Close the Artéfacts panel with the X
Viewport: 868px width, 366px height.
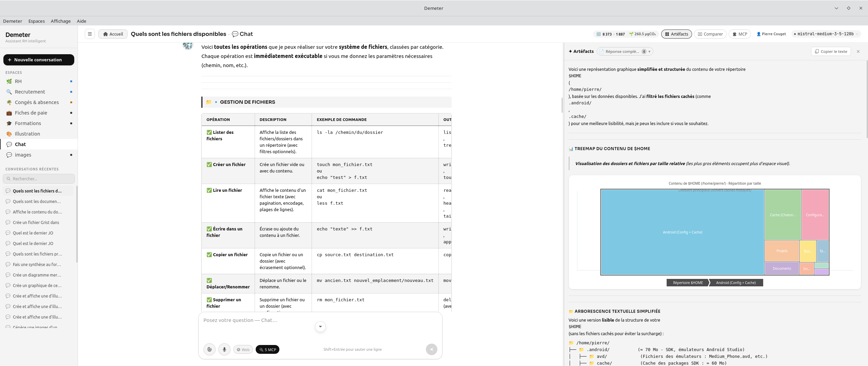858,52
